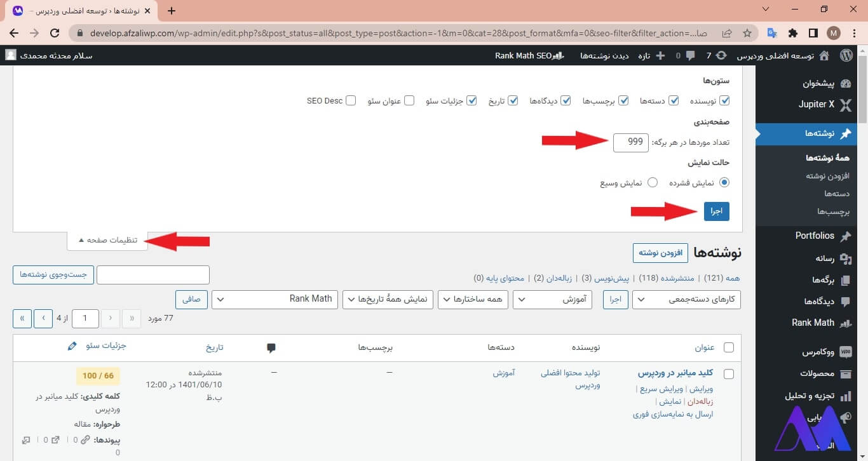Uncheck نویسنده column checkbox
Screen dimensions: 868x461
[724, 100]
